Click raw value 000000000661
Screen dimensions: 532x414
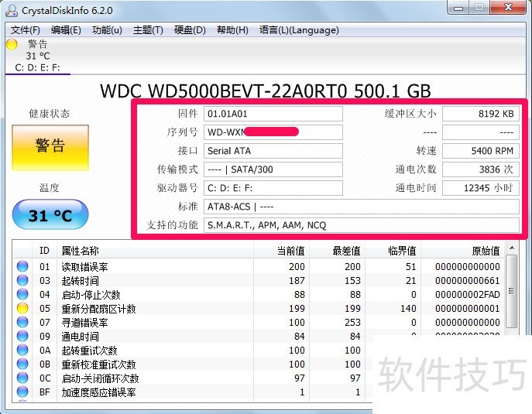coord(468,281)
